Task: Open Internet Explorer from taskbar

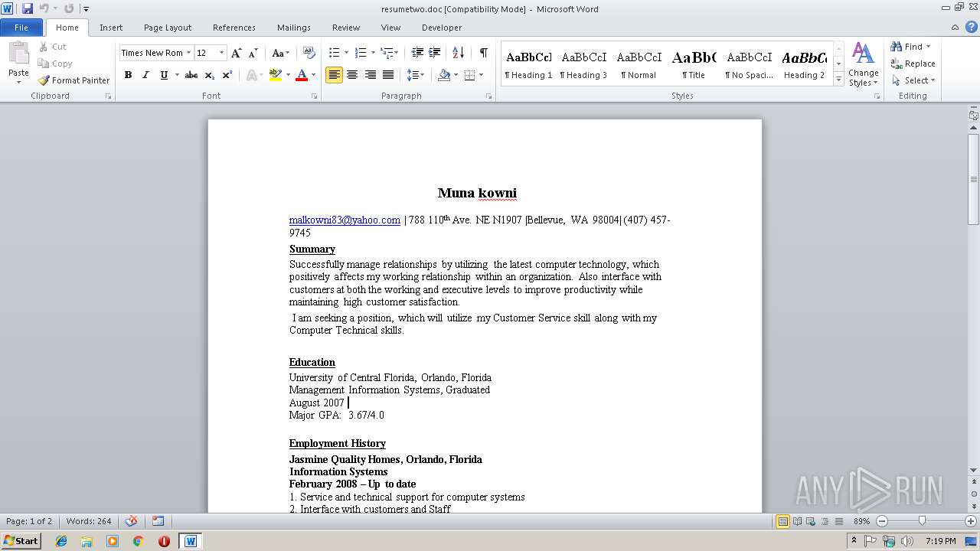Action: point(61,541)
